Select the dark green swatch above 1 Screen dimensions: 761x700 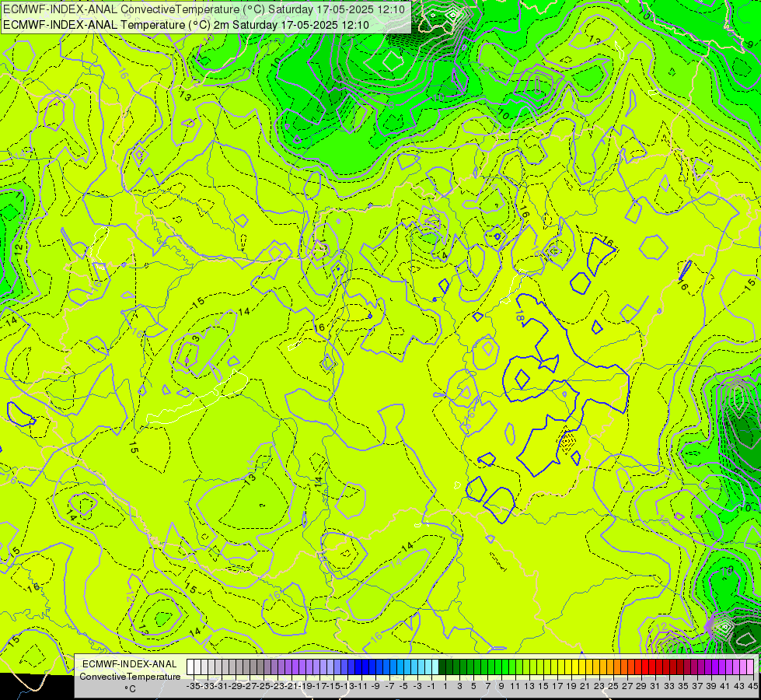coord(442,667)
